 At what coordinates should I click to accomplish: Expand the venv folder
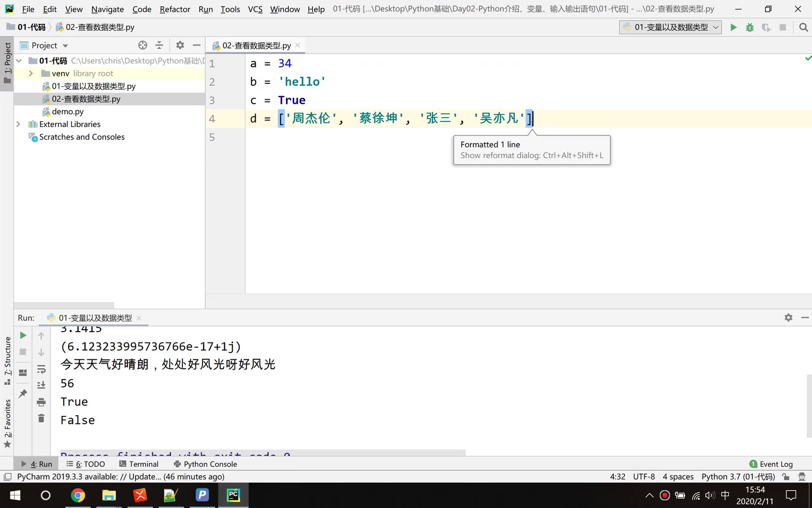(31, 73)
